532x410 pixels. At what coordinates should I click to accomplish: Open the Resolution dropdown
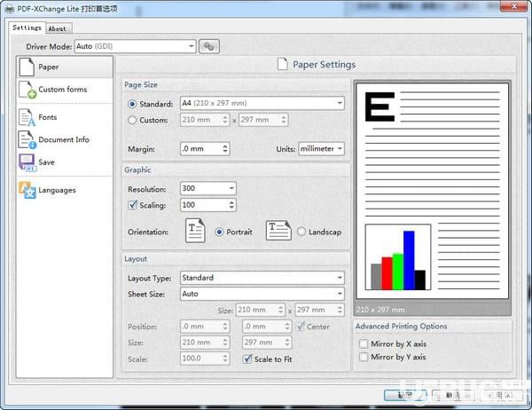click(x=208, y=188)
